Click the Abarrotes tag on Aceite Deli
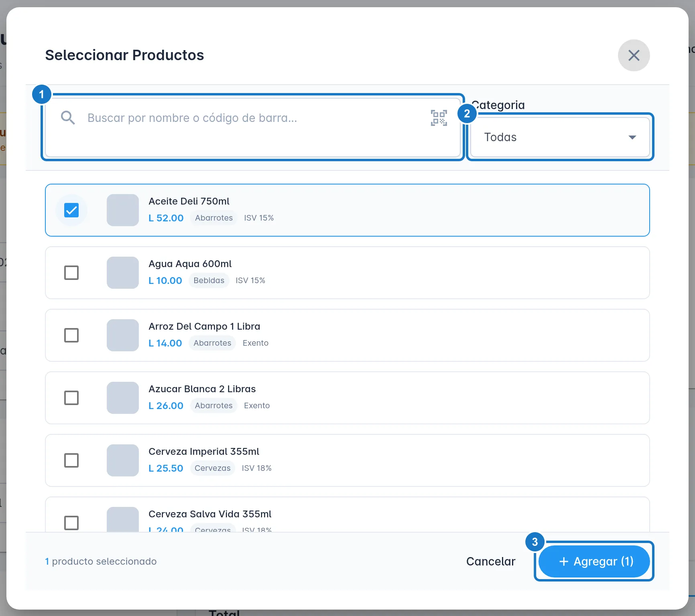The height and width of the screenshot is (616, 695). tap(214, 218)
